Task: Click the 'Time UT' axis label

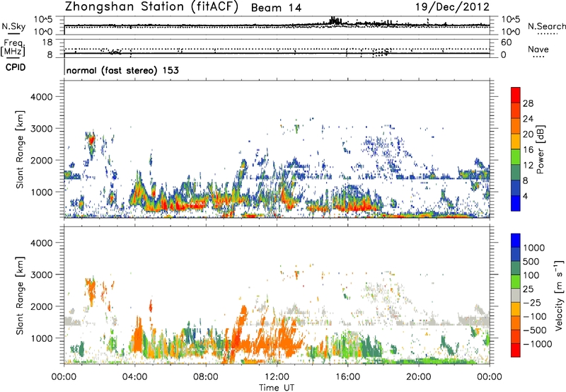Action: point(277,388)
